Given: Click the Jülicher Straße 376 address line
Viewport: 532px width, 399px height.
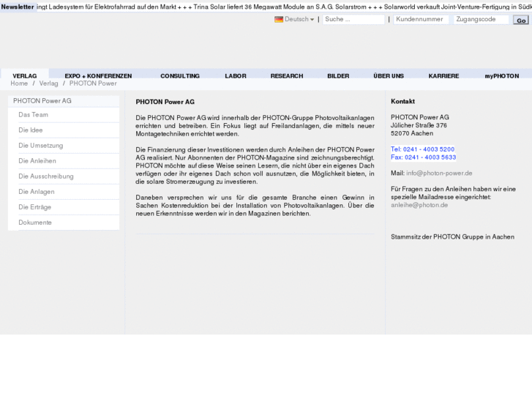Looking at the screenshot, I should coord(419,125).
